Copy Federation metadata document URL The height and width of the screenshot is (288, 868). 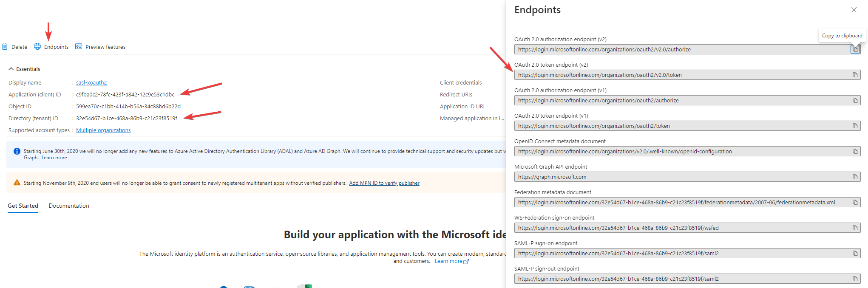(x=855, y=203)
